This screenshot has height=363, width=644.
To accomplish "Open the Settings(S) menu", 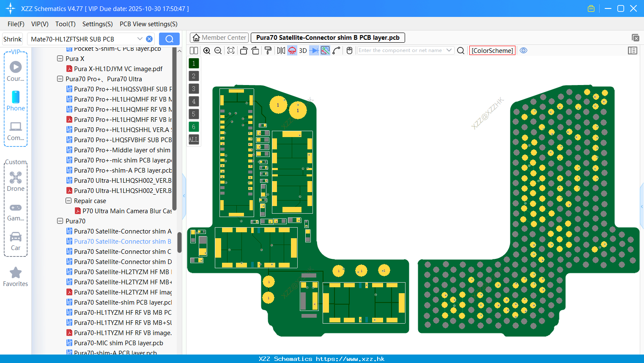I will 98,24.
